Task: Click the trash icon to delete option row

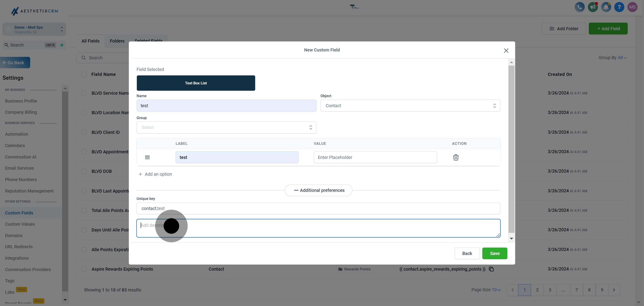Action: point(456,157)
